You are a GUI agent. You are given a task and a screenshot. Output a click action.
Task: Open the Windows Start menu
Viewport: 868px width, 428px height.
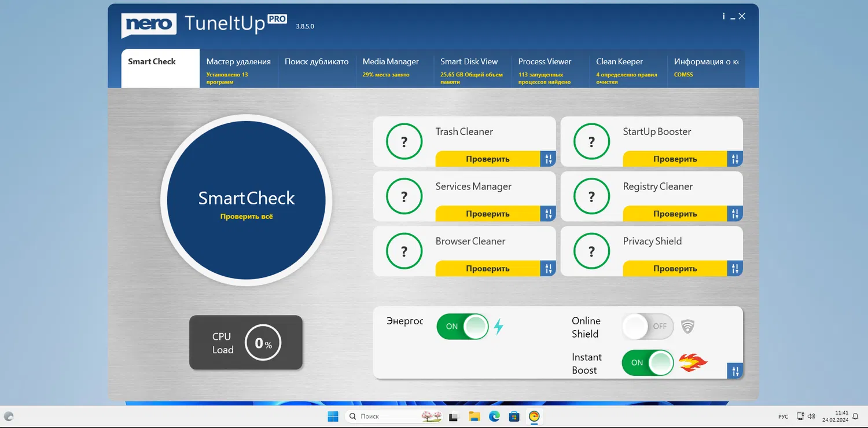click(x=333, y=416)
